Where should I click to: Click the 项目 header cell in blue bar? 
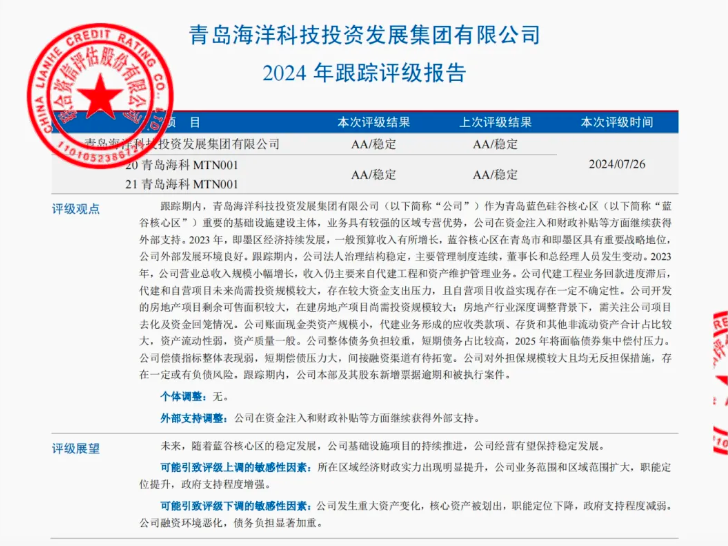pyautogui.click(x=183, y=123)
